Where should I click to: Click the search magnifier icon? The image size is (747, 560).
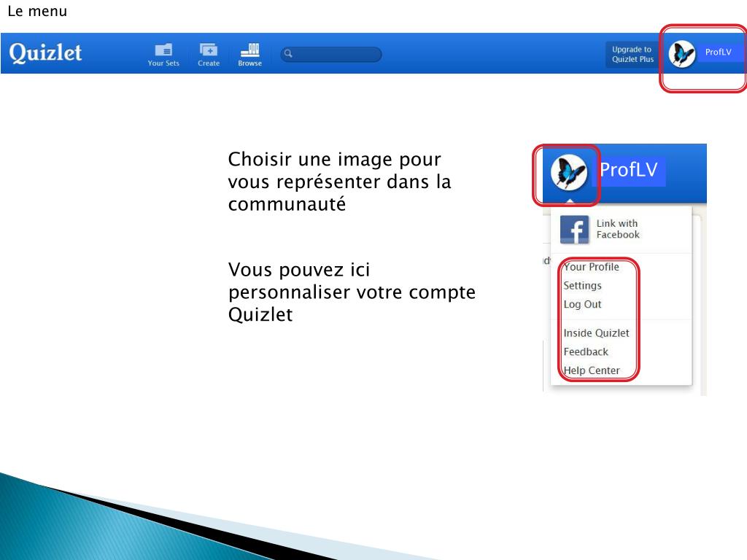click(x=288, y=54)
